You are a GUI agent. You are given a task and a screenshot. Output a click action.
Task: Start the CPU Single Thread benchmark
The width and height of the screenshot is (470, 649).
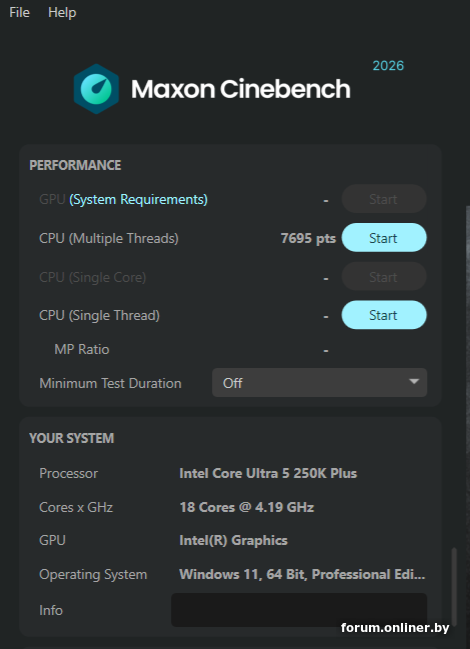384,315
